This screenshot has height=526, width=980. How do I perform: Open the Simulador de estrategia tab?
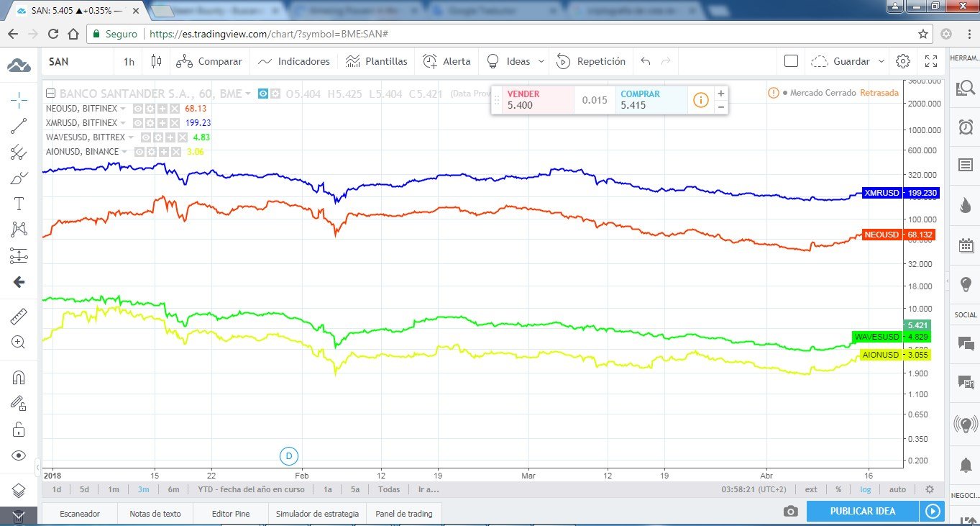[317, 514]
